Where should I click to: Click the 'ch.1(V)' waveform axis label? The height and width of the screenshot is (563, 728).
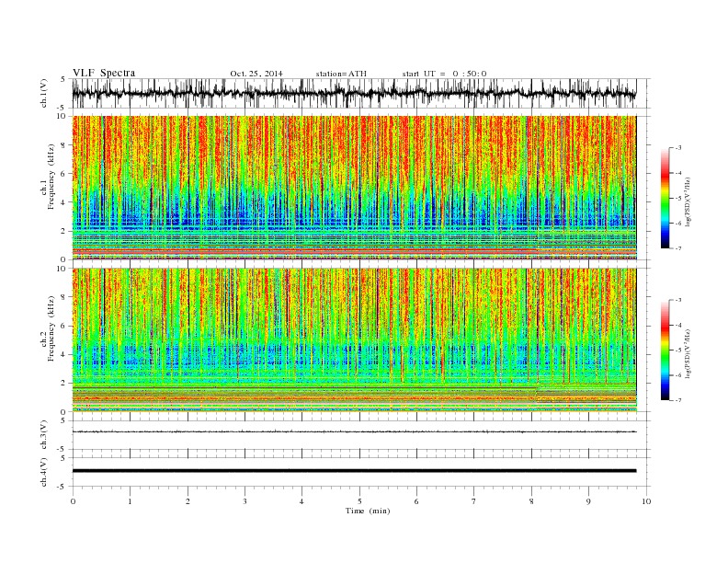click(44, 93)
